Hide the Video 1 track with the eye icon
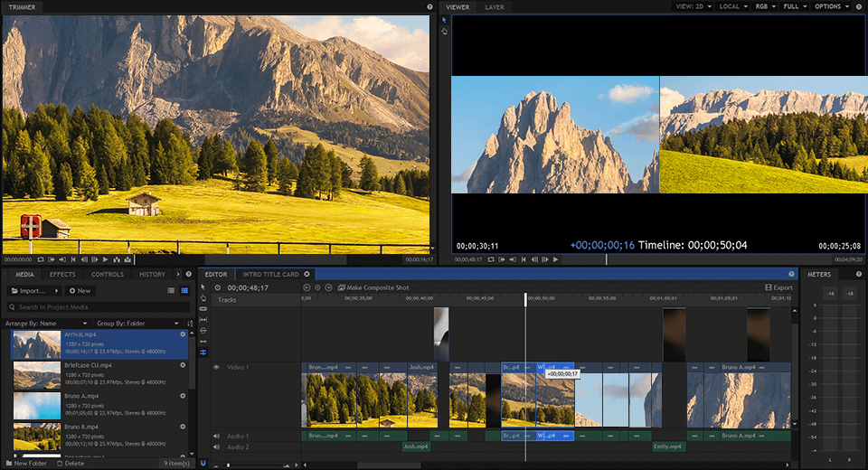 click(x=216, y=367)
